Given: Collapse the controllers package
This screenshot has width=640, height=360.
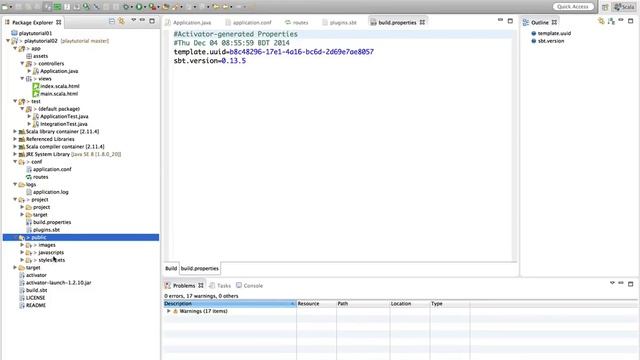Looking at the screenshot, I should point(22,64).
